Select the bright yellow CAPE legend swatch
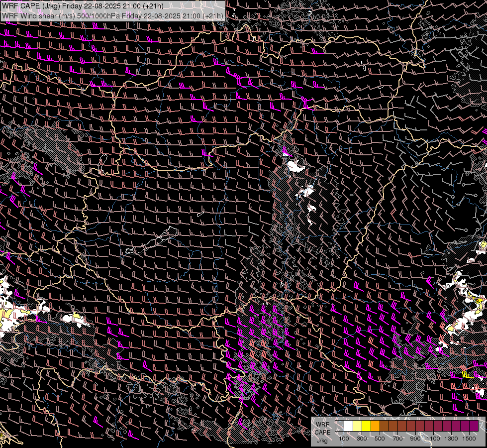The height and width of the screenshot is (448, 487). pyautogui.click(x=367, y=426)
